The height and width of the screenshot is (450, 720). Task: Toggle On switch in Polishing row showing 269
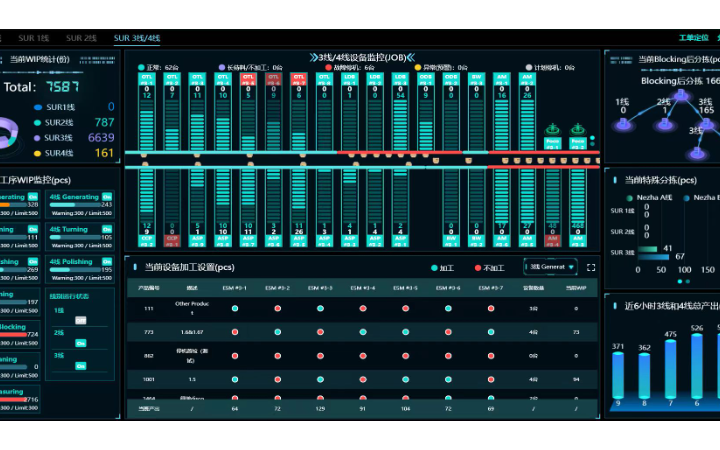click(x=33, y=261)
